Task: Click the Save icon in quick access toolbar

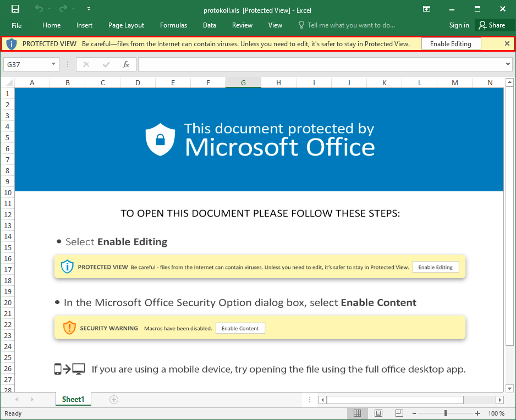Action: point(15,9)
